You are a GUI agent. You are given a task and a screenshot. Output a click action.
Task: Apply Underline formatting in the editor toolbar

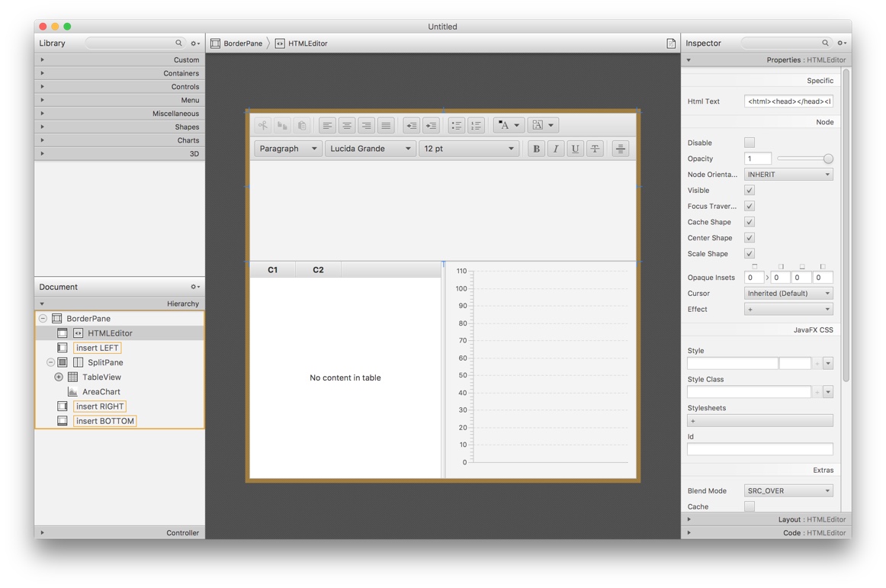tap(574, 148)
